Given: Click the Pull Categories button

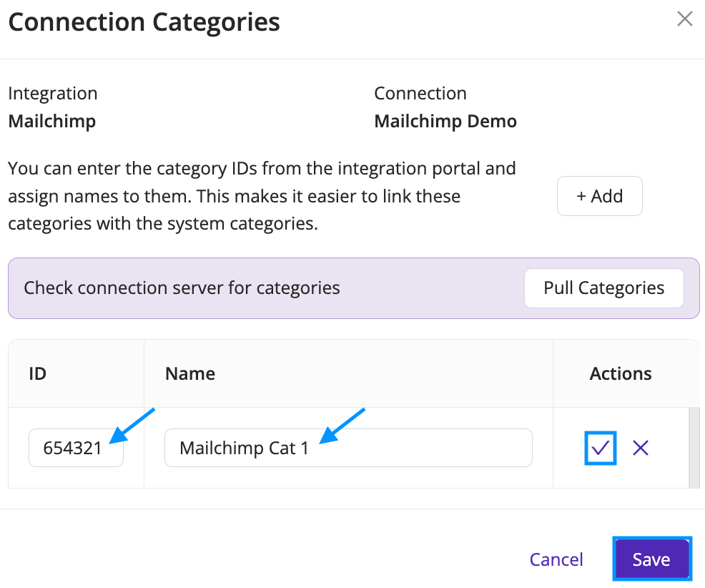Looking at the screenshot, I should click(x=604, y=288).
